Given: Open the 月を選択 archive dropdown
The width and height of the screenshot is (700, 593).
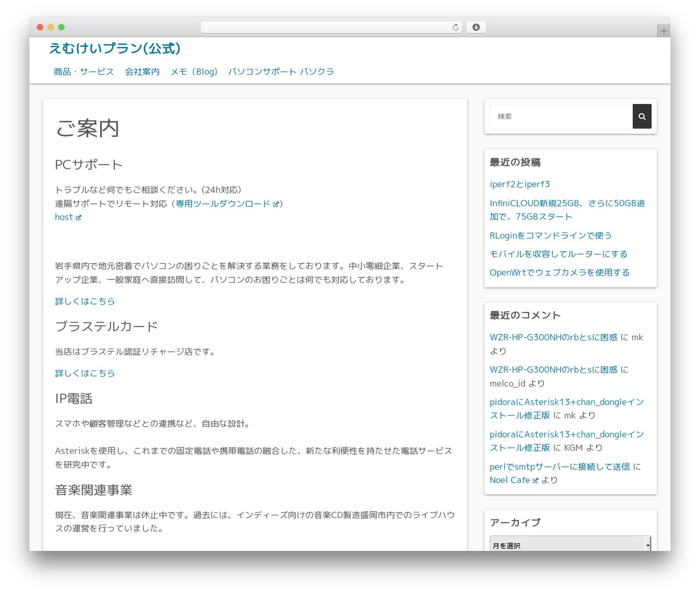Looking at the screenshot, I should coord(570,545).
